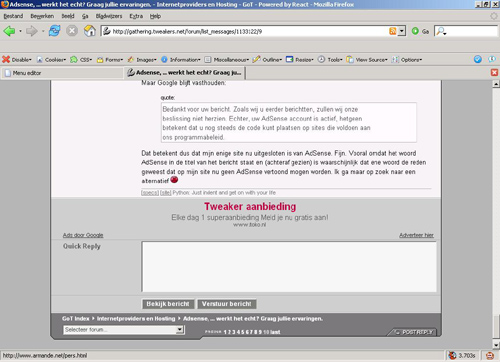
Task: Open the Cookies toolbar menu
Action: [51, 60]
